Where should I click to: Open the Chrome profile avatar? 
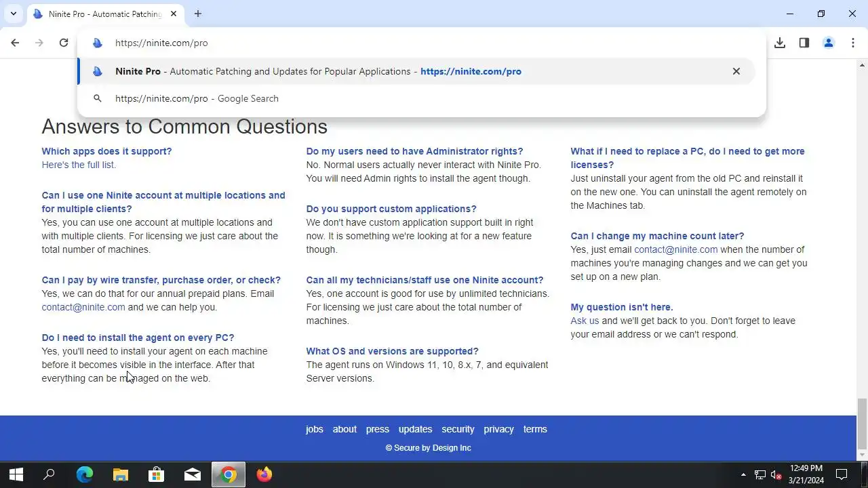828,43
